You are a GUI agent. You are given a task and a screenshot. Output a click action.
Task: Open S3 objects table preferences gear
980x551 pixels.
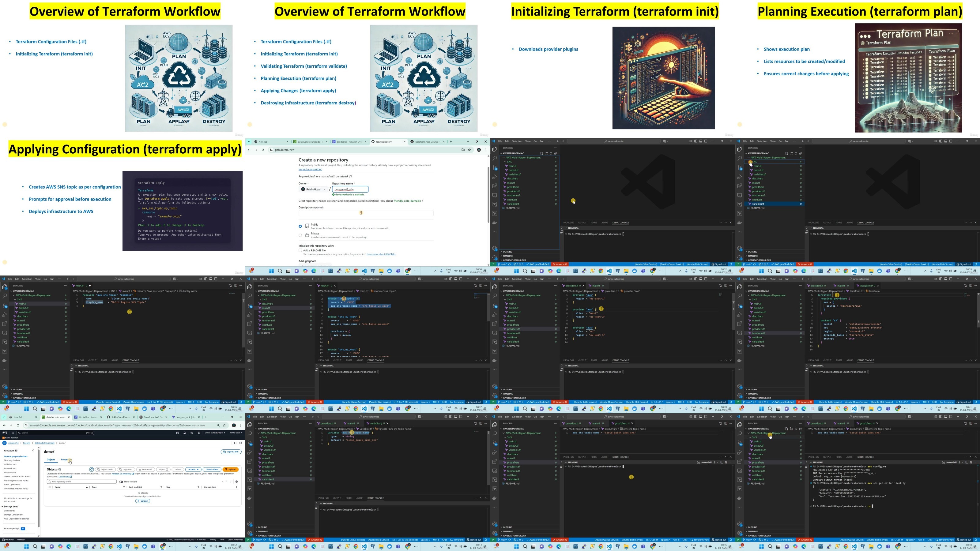(236, 482)
